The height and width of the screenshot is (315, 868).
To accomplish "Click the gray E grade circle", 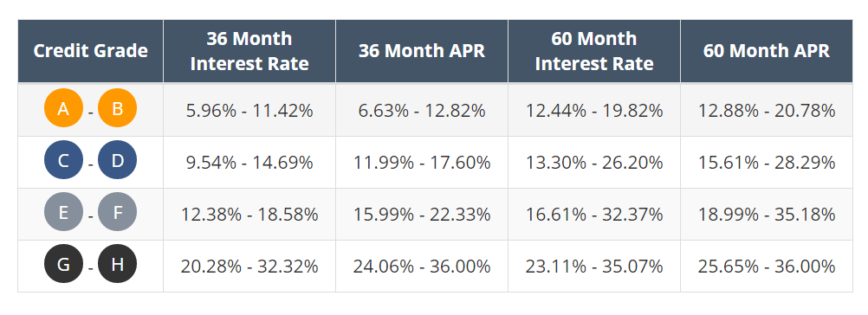I will click(63, 212).
